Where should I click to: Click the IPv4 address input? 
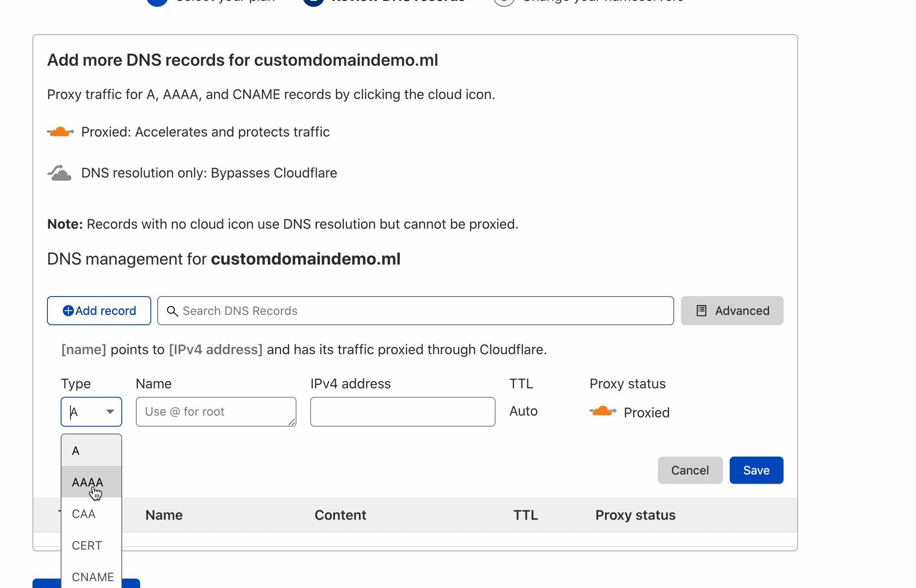[x=402, y=412]
